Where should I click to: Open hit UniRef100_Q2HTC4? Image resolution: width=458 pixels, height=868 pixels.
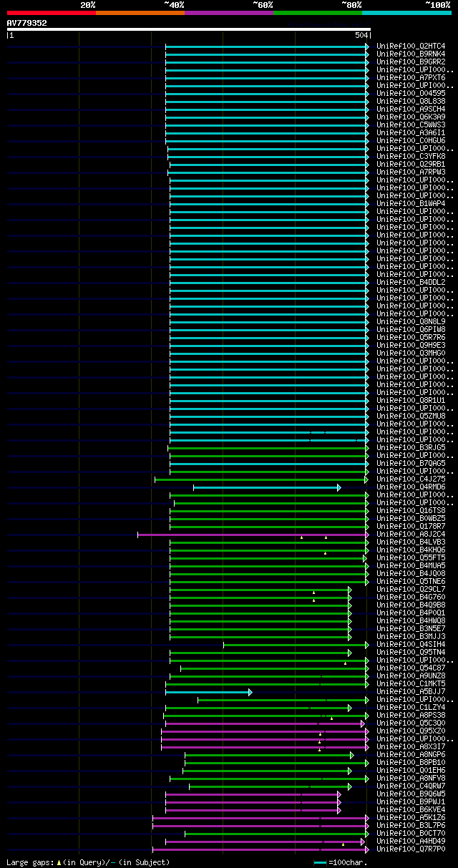tap(411, 46)
